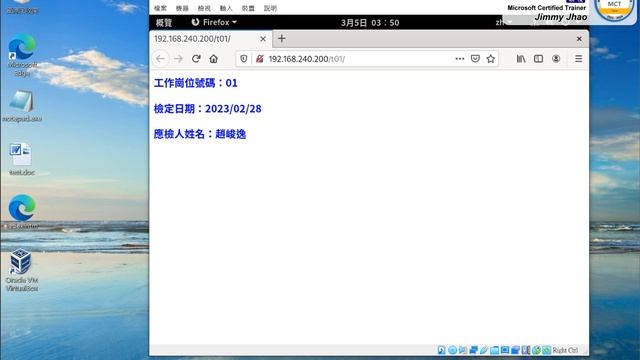Viewport: 640px width, 360px height.
Task: Show tracking protection shield info
Action: click(244, 59)
